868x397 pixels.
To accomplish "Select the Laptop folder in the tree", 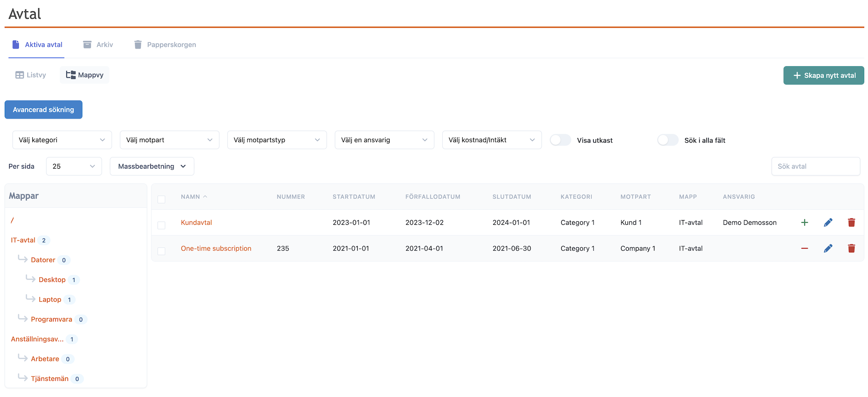I will point(50,299).
